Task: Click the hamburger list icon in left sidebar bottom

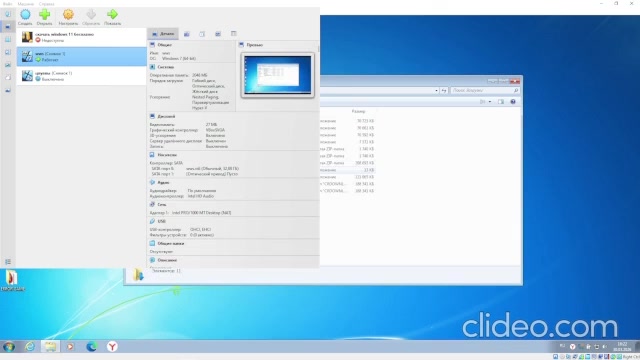Action: [x=8, y=262]
